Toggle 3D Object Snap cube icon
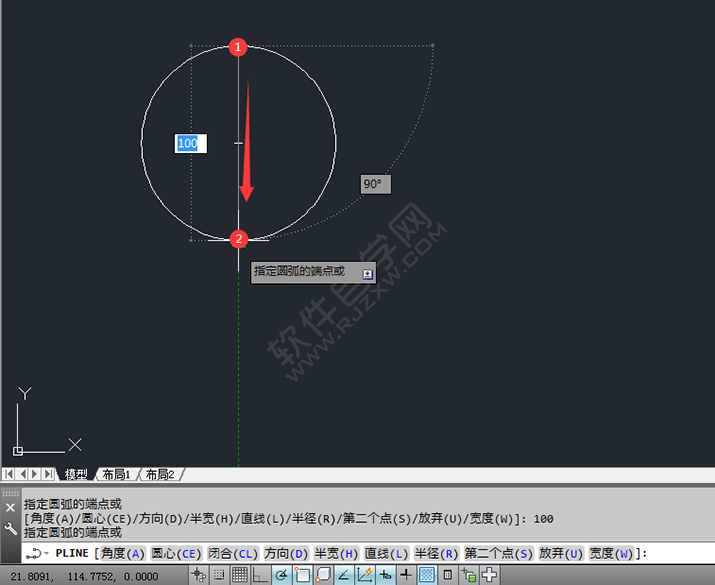The image size is (715, 585). point(323,575)
